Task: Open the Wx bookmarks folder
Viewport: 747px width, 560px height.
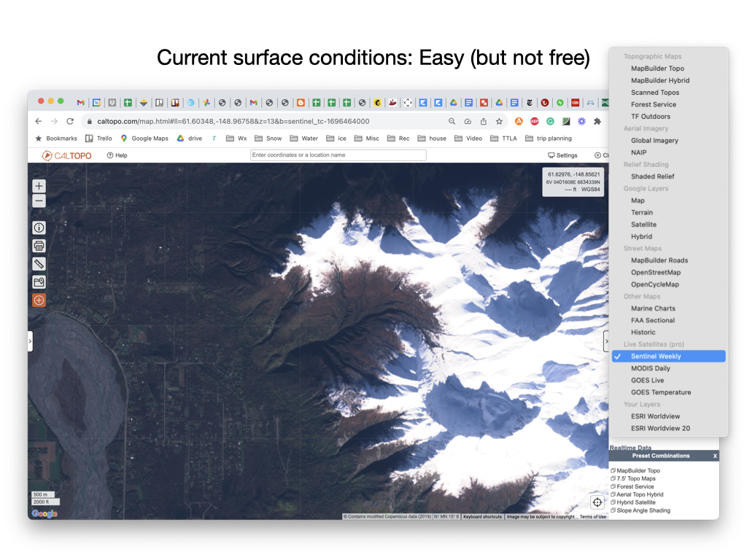Action: (236, 139)
